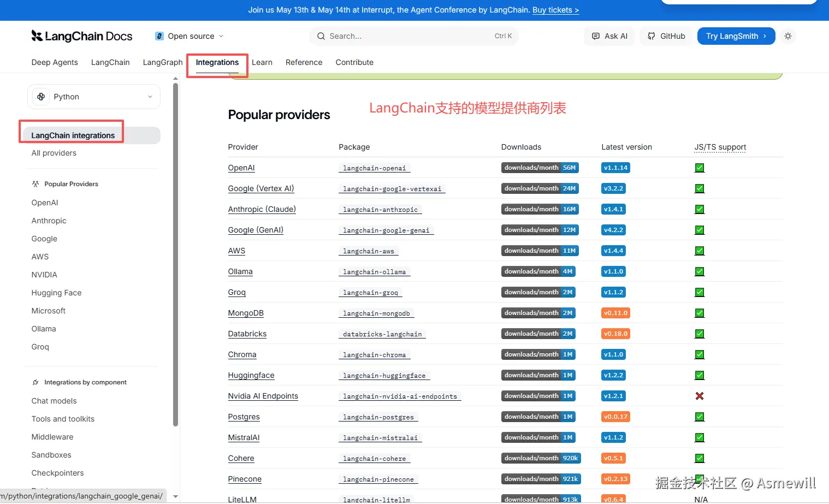
Task: Switch to the LangChain tab
Action: (x=110, y=62)
